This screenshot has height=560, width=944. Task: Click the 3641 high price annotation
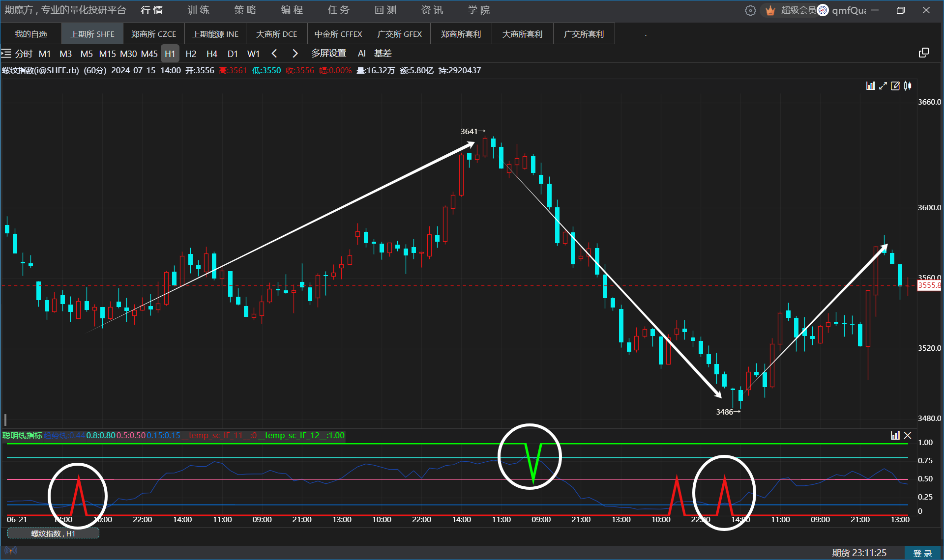point(472,131)
